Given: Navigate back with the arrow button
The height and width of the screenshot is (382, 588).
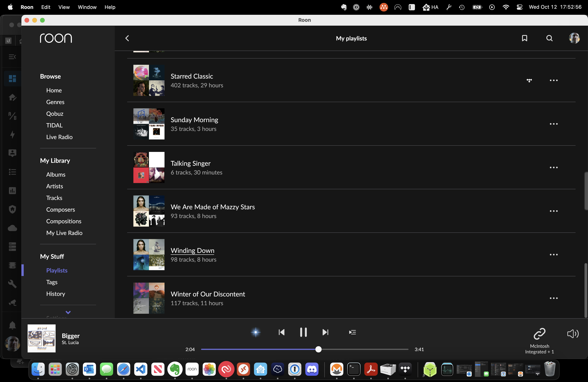Looking at the screenshot, I should 127,38.
